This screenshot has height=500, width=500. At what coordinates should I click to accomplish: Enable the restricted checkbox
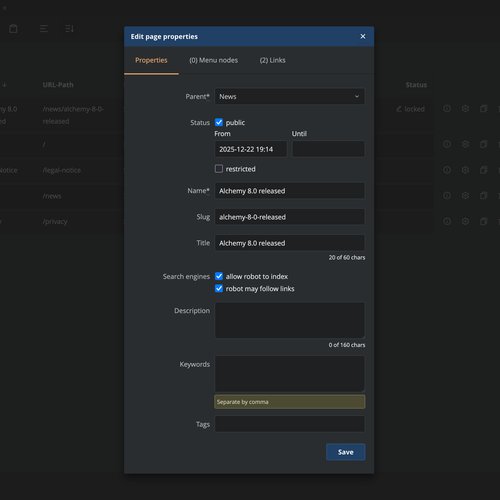[219, 169]
